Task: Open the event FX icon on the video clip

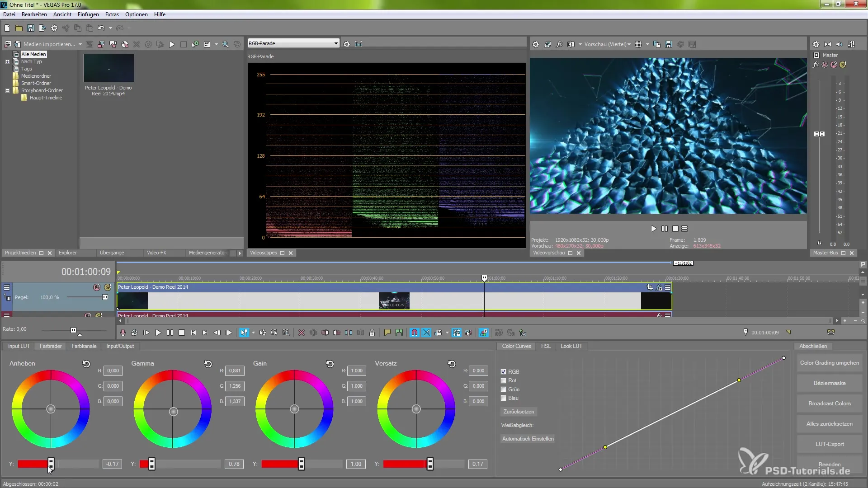Action: 659,287
